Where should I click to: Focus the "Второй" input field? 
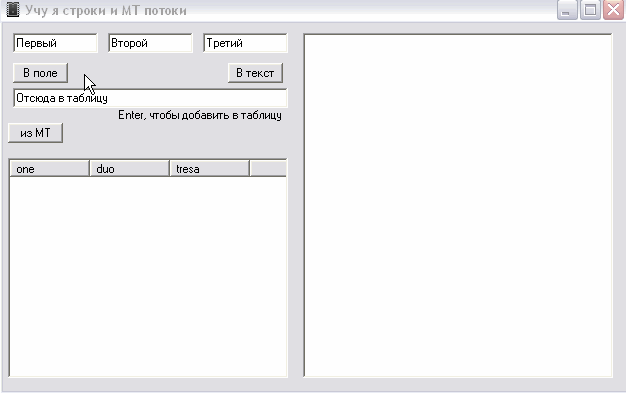pos(150,43)
